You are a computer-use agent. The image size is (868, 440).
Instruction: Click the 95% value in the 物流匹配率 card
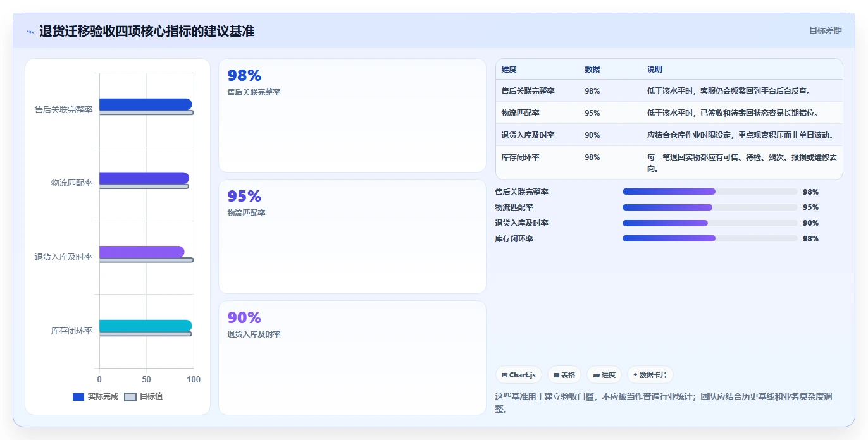tap(244, 197)
